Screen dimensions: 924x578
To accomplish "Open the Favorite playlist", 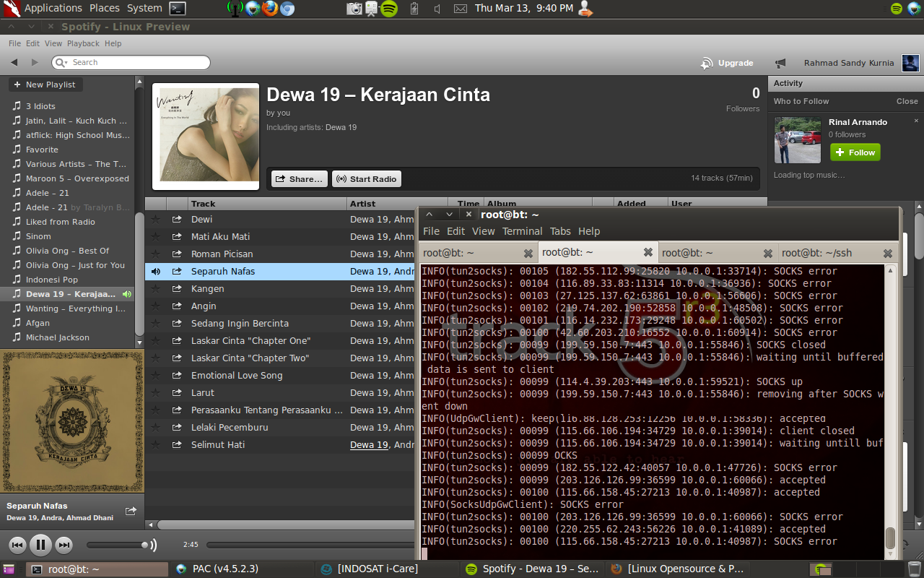I will (x=42, y=150).
